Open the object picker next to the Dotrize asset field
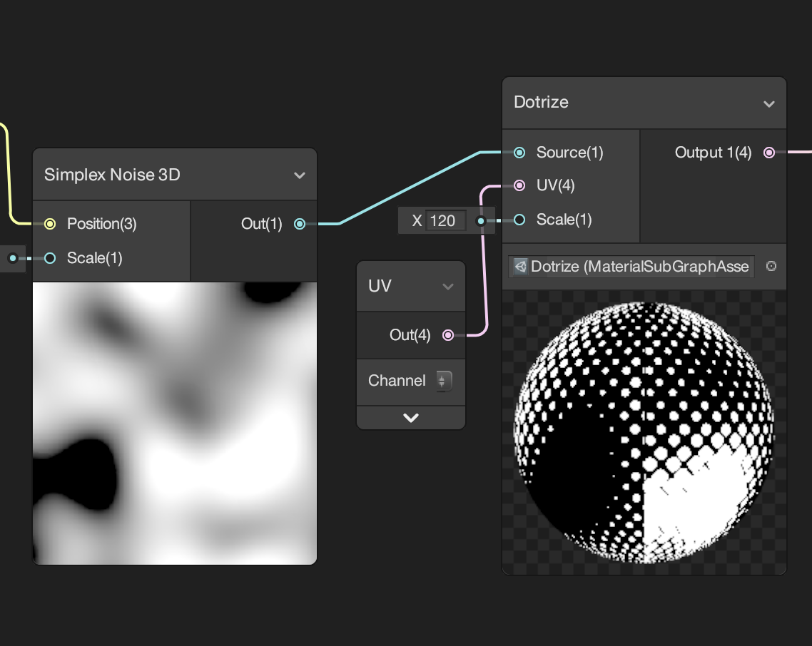The image size is (812, 646). click(771, 266)
